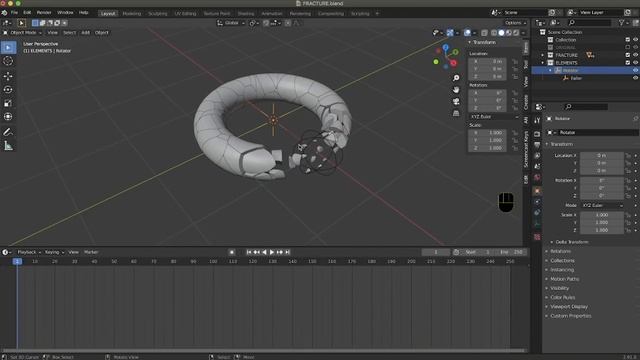Toggle visibility of the Faller object

pyautogui.click(x=635, y=78)
